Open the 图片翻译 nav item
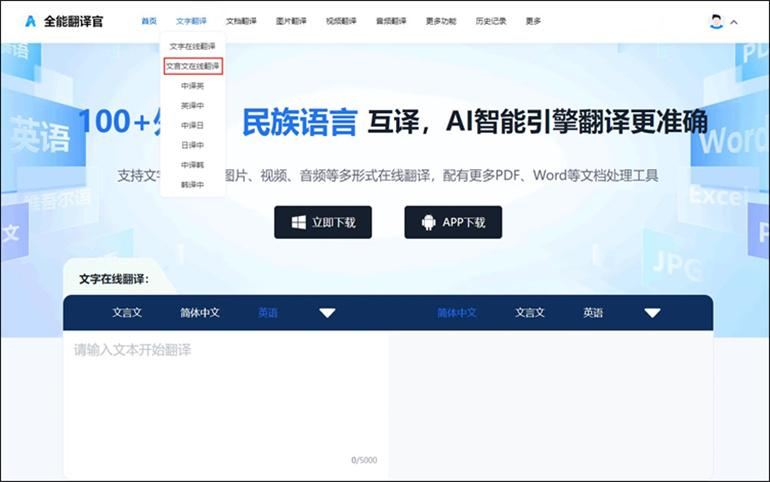The width and height of the screenshot is (770, 482). [x=291, y=21]
